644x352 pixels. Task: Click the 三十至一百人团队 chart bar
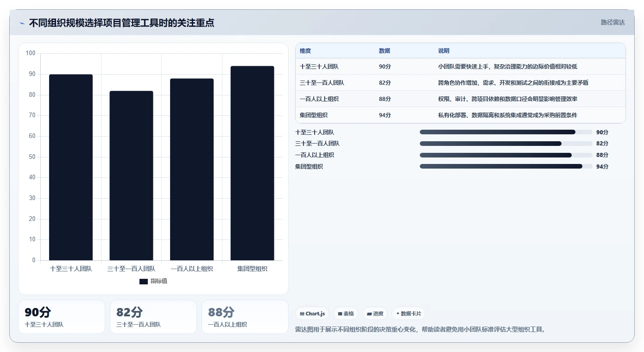(x=131, y=176)
